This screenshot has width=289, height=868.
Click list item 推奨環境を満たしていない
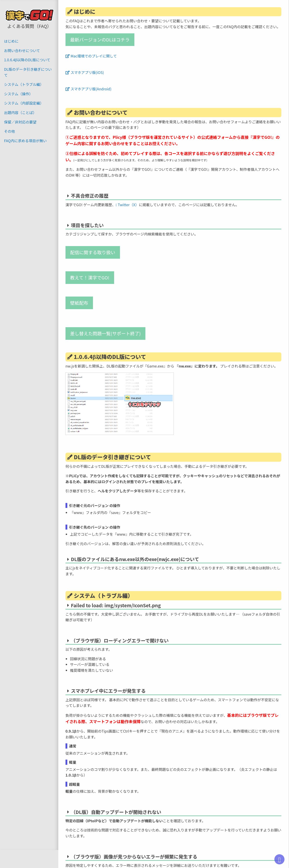click(x=91, y=670)
